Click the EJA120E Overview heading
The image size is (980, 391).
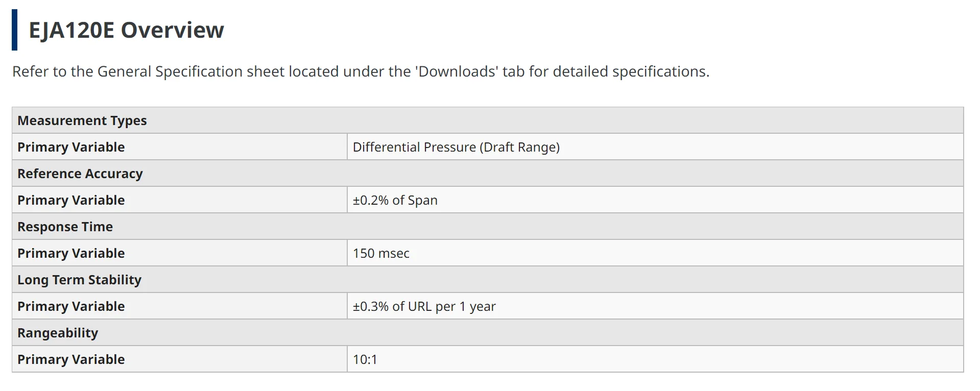click(126, 30)
